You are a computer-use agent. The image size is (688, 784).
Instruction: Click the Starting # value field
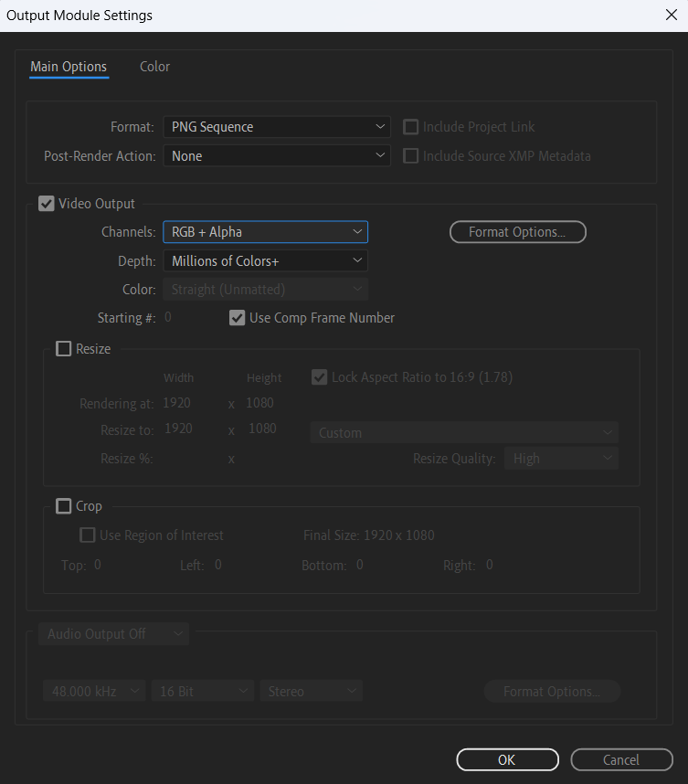pos(168,318)
